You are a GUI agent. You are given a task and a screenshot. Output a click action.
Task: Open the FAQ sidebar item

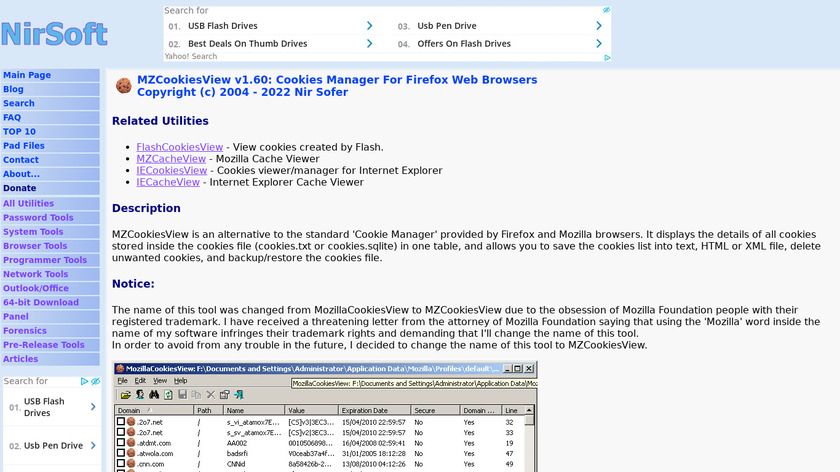(x=50, y=117)
